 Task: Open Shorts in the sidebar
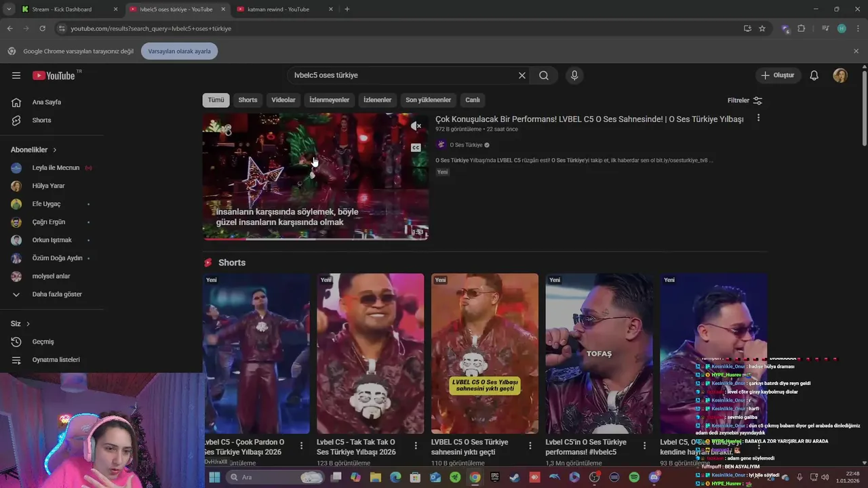coord(41,120)
